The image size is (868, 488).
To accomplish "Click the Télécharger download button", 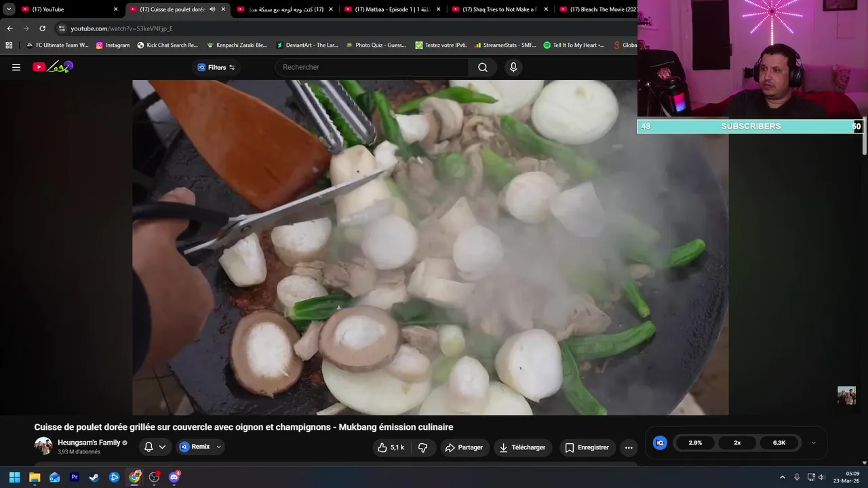I will point(522,447).
